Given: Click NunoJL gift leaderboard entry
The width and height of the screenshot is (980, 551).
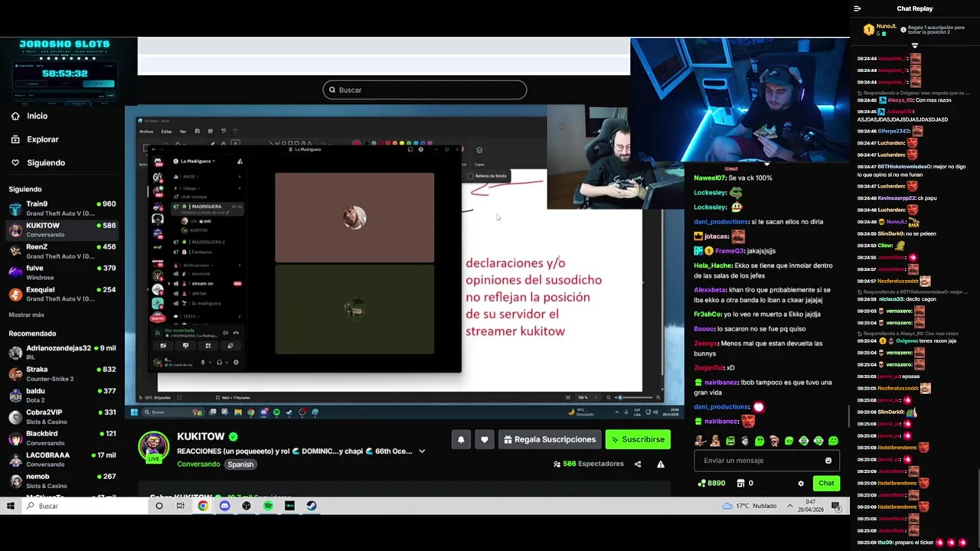Looking at the screenshot, I should [x=880, y=29].
